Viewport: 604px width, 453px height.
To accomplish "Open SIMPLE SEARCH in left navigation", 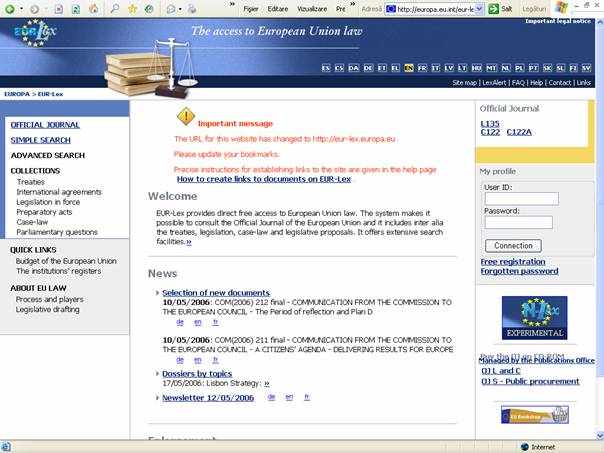I will click(x=40, y=140).
